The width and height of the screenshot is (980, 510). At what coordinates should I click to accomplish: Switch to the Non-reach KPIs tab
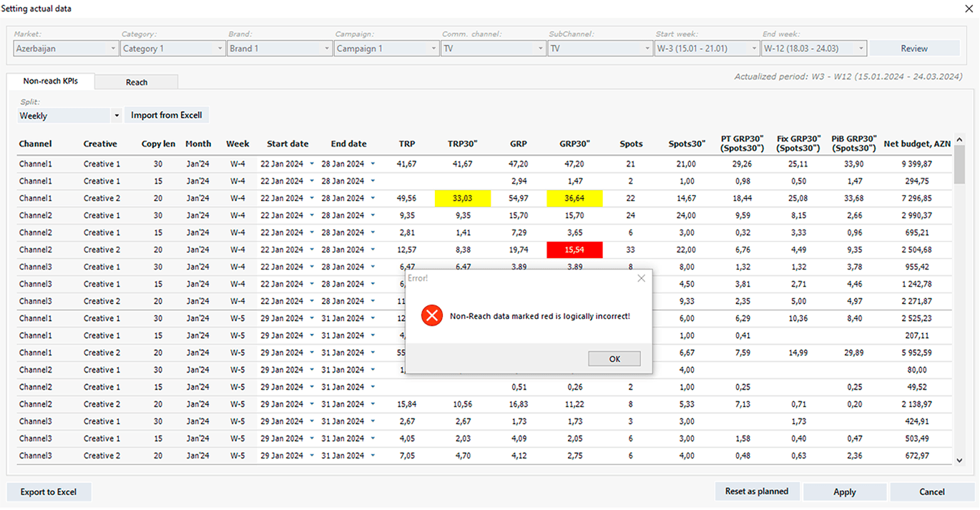click(x=50, y=82)
